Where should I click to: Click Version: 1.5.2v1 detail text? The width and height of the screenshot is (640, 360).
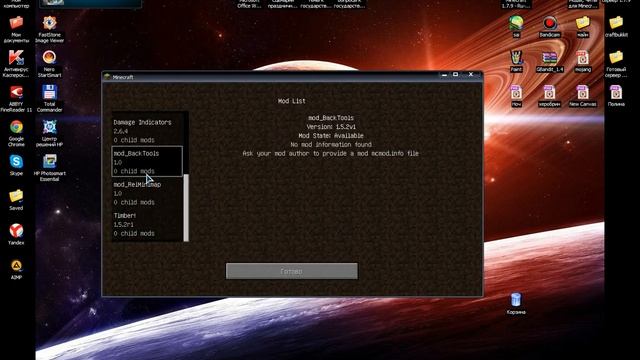(331, 127)
